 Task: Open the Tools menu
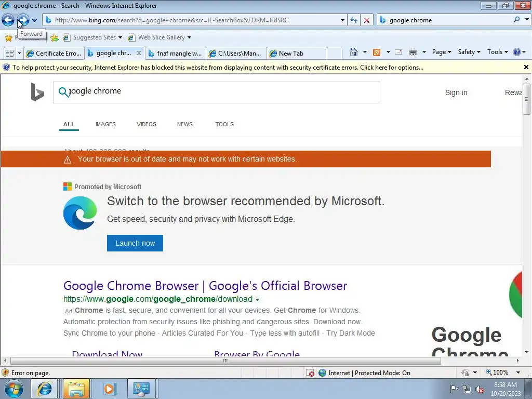pyautogui.click(x=497, y=52)
